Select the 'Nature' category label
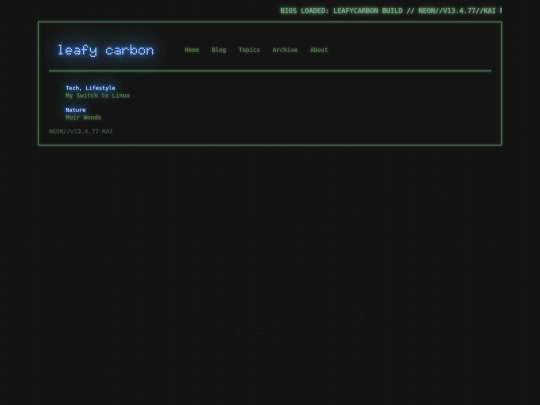 click(75, 110)
